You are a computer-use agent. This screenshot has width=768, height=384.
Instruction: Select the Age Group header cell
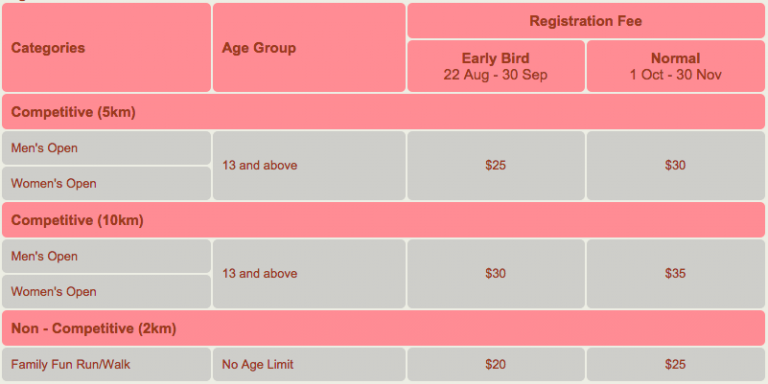pyautogui.click(x=309, y=48)
